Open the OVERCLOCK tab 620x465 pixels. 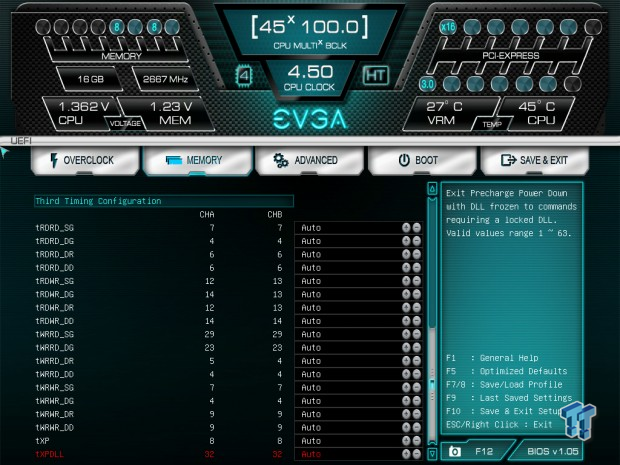tap(85, 160)
